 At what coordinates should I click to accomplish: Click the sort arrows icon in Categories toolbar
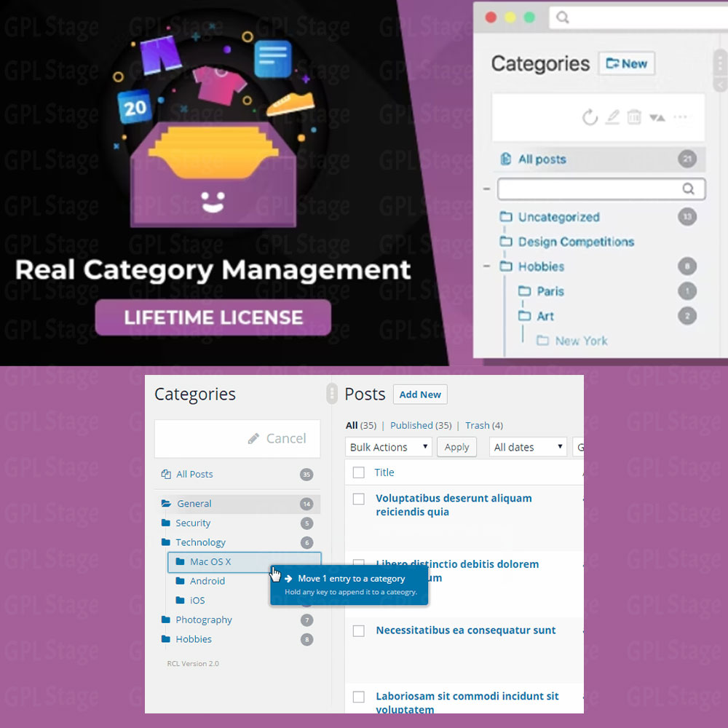(x=657, y=118)
